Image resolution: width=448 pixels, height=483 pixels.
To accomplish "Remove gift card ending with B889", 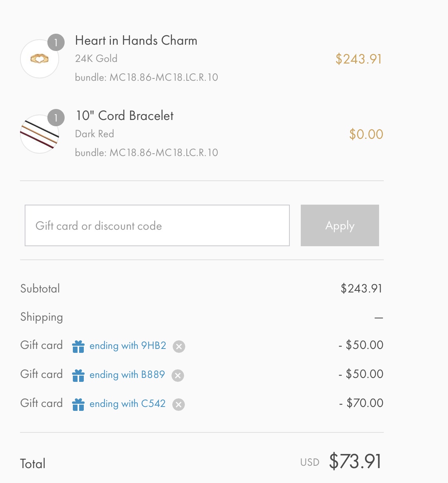I will tap(178, 376).
